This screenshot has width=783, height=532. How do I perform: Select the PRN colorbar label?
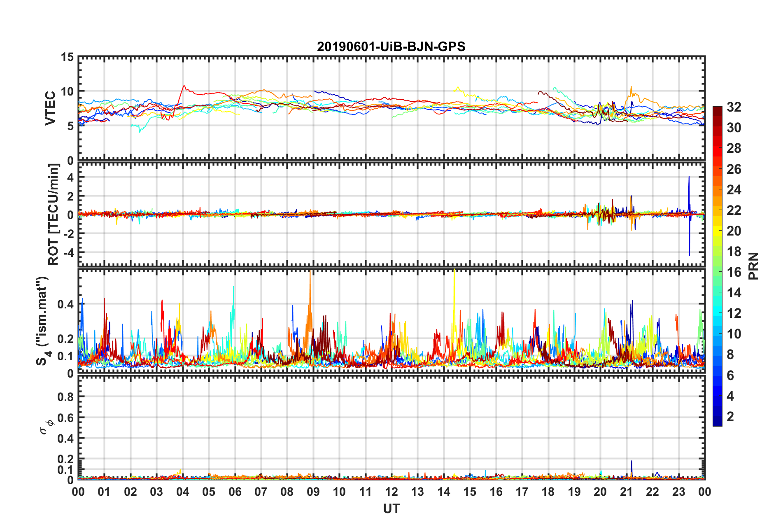[754, 266]
